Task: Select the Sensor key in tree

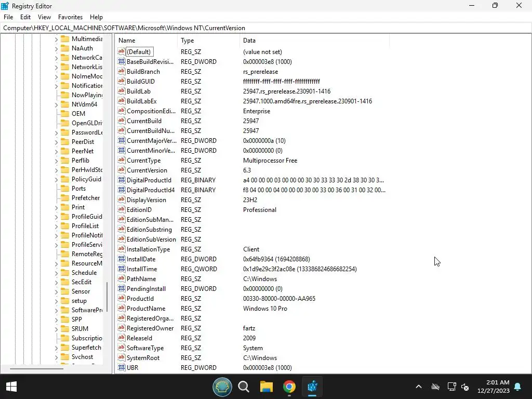Action: (x=81, y=291)
